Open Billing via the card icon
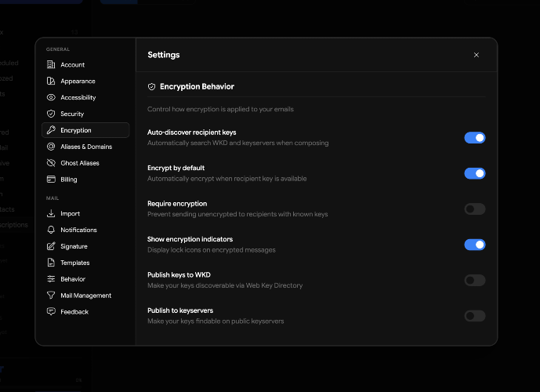 click(x=51, y=180)
